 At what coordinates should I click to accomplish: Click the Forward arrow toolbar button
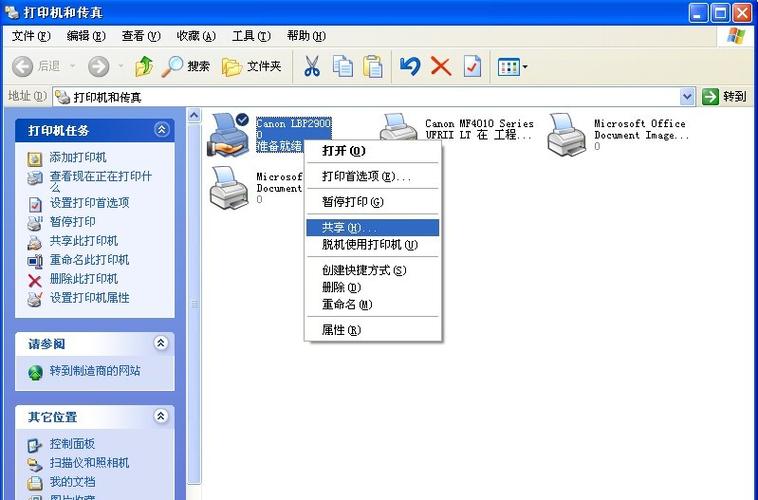pos(99,66)
